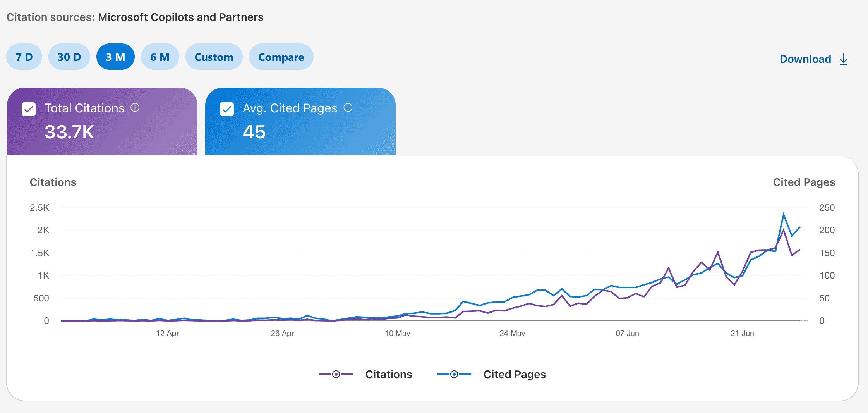Click the 250 right axis label
Viewport: 868px width, 413px height.
pyautogui.click(x=827, y=208)
